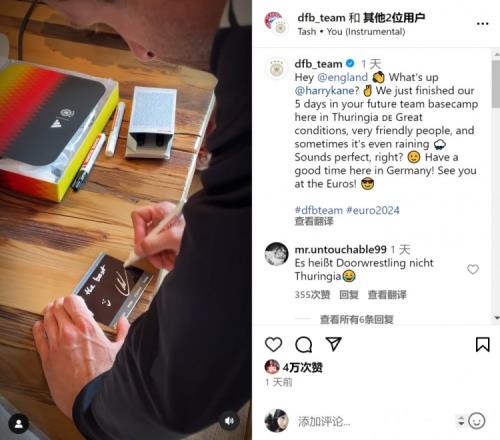Share post via paper plane icon
The image size is (500, 440).
click(333, 344)
